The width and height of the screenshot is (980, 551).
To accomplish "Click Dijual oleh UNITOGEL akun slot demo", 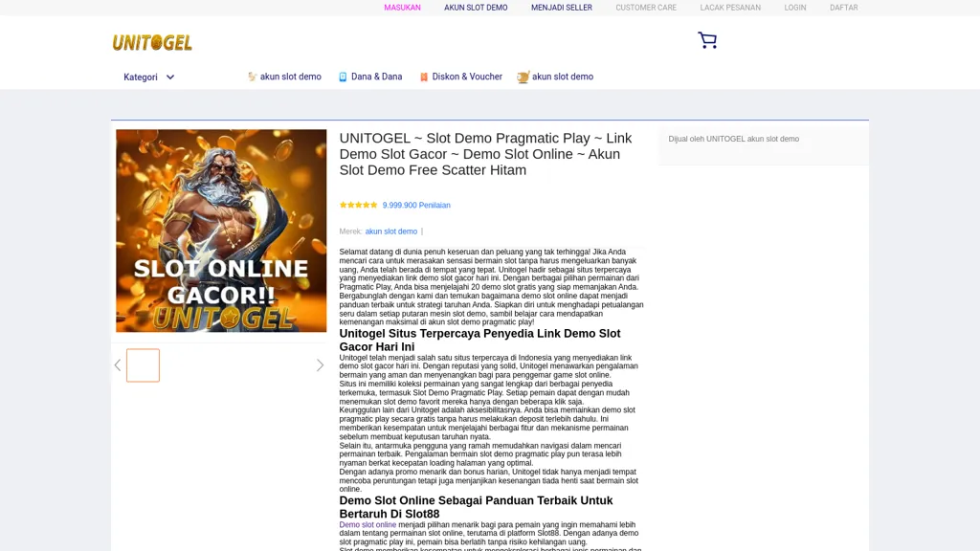I will tap(734, 139).
